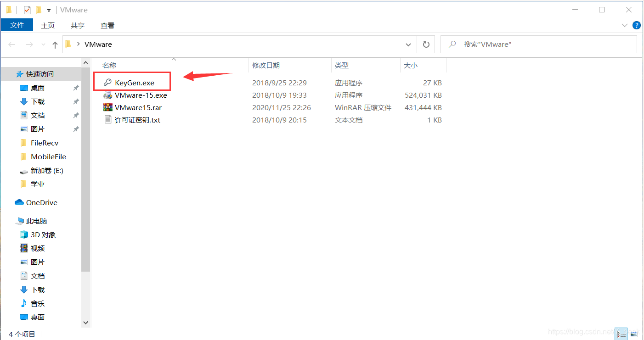Viewport: 644px width, 340px height.
Task: Click the new folder icon in title bar
Action: tap(39, 10)
